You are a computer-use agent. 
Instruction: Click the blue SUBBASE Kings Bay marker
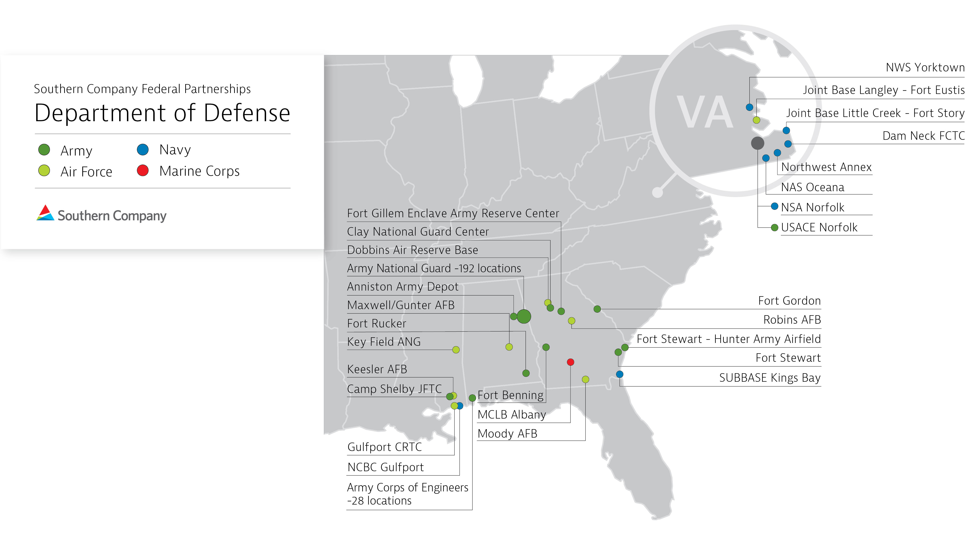[x=620, y=374]
